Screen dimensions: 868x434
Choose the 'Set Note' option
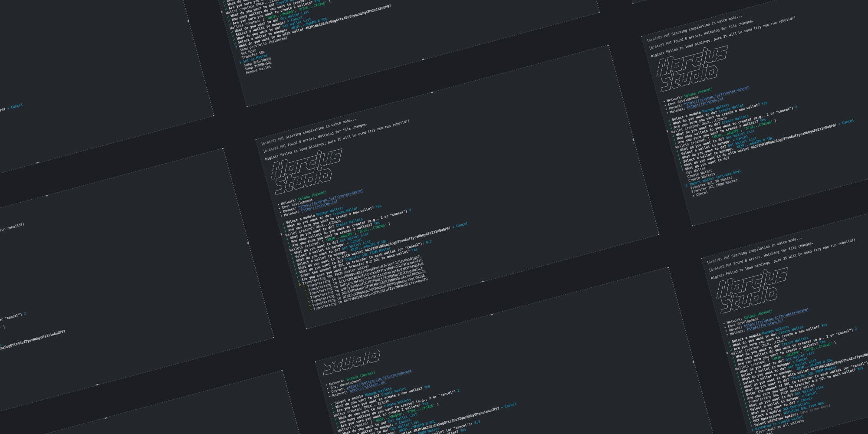pyautogui.click(x=249, y=51)
